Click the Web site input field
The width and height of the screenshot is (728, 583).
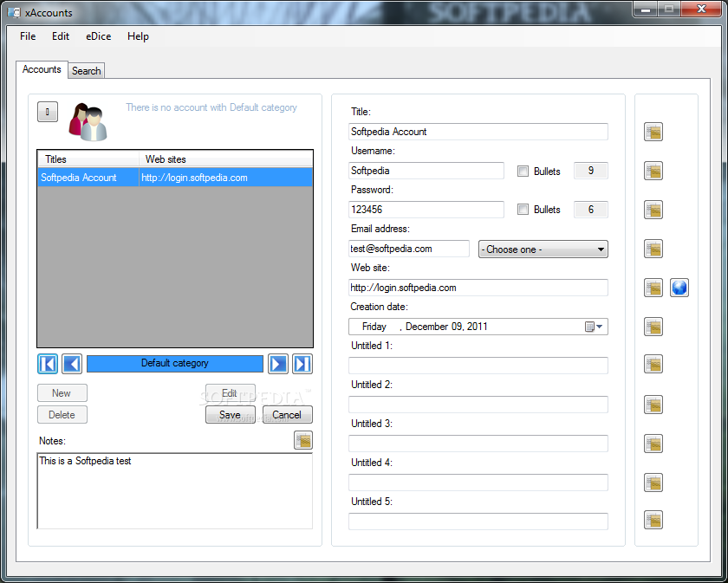point(478,288)
